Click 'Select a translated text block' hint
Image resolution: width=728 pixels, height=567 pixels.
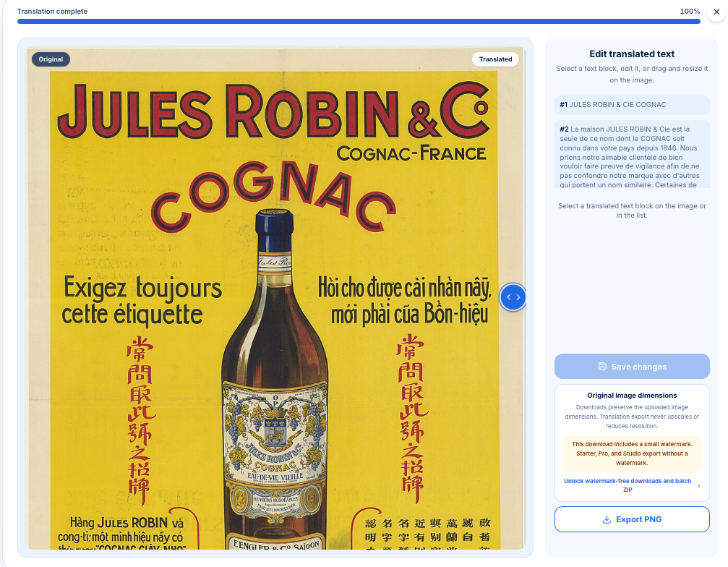pyautogui.click(x=632, y=210)
